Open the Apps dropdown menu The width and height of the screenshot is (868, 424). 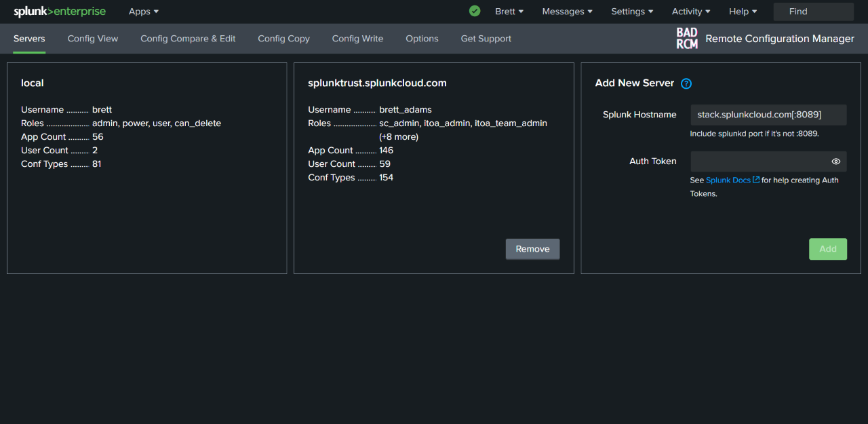coord(144,12)
